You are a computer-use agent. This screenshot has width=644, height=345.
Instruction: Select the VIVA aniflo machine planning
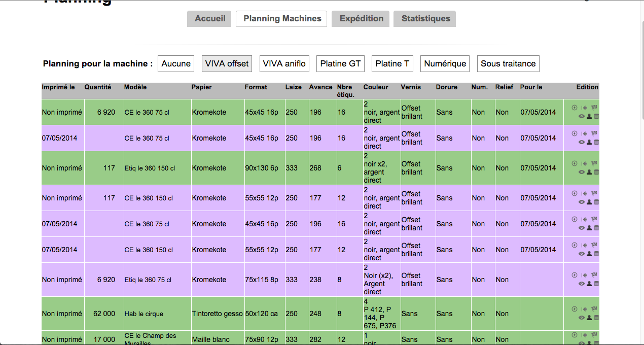(x=284, y=64)
